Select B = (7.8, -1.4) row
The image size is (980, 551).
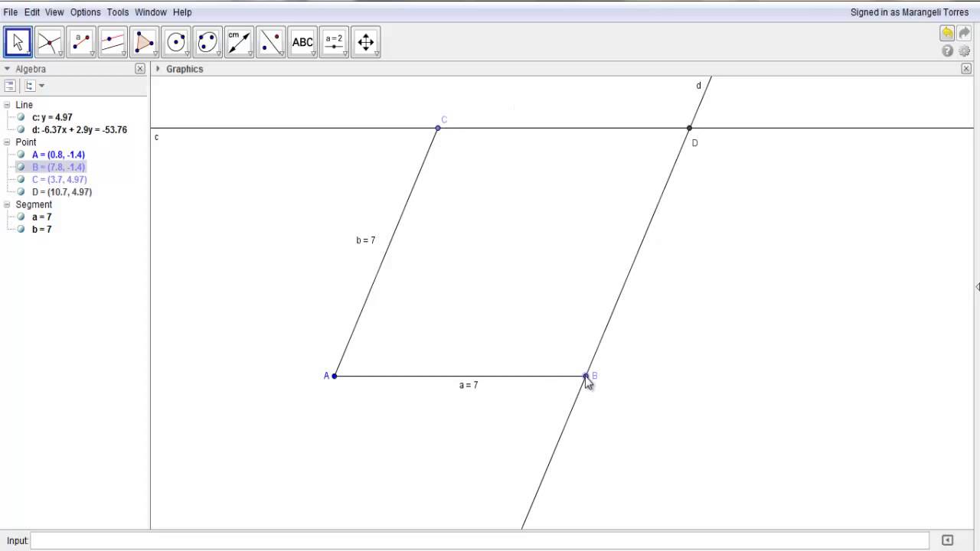pyautogui.click(x=59, y=167)
